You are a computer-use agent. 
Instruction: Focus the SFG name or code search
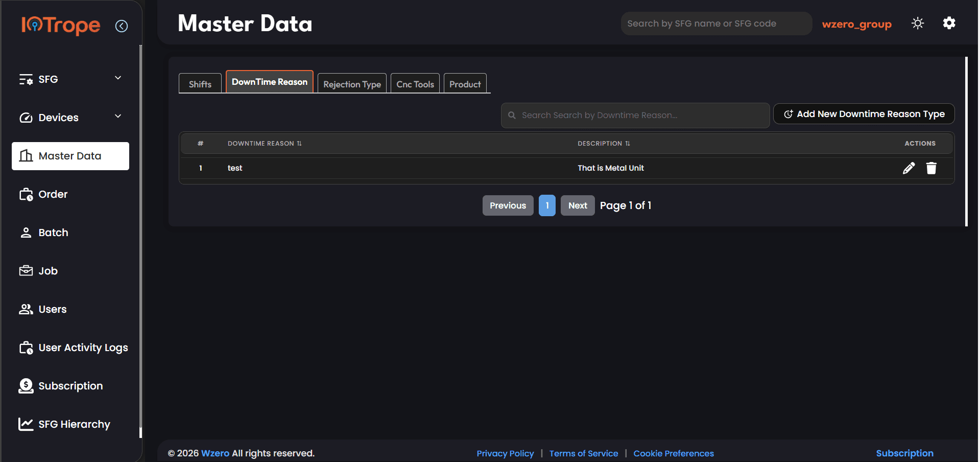(x=716, y=24)
